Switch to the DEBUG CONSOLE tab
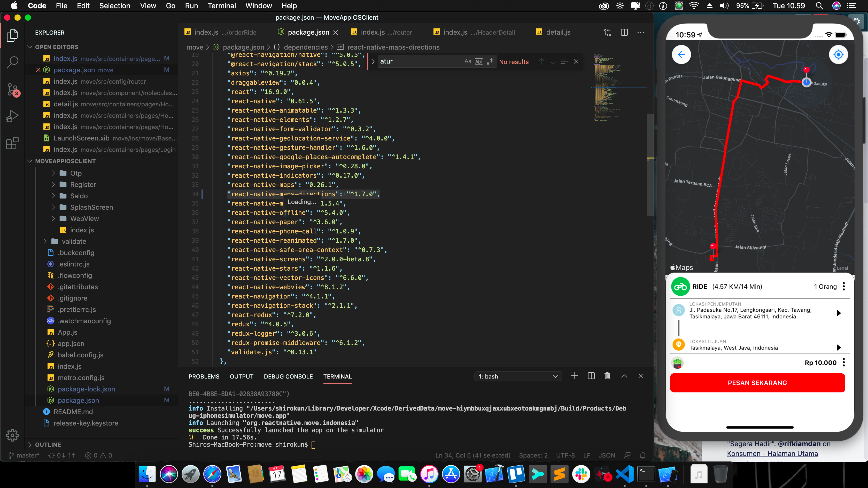 pyautogui.click(x=288, y=376)
